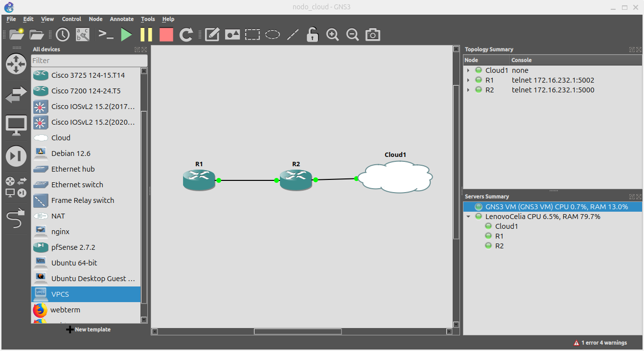Click New template at the sidebar bottom
The width and height of the screenshot is (644, 351).
tap(88, 329)
